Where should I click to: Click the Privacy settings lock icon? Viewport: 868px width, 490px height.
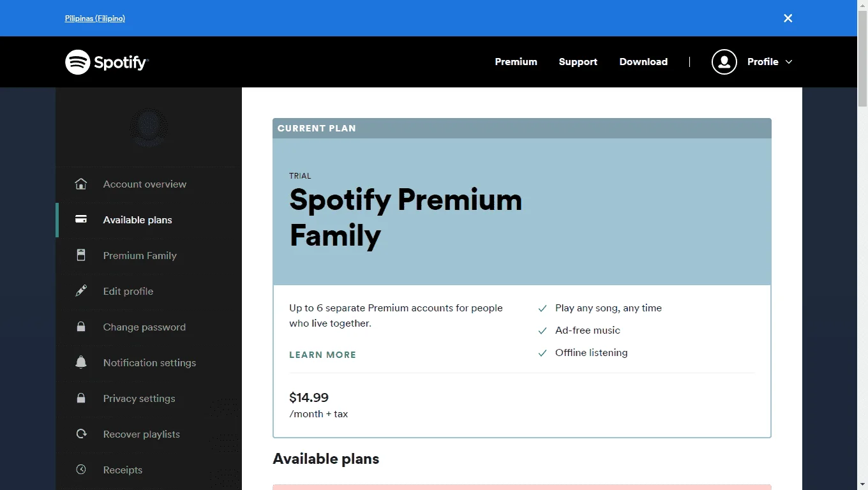coord(81,398)
